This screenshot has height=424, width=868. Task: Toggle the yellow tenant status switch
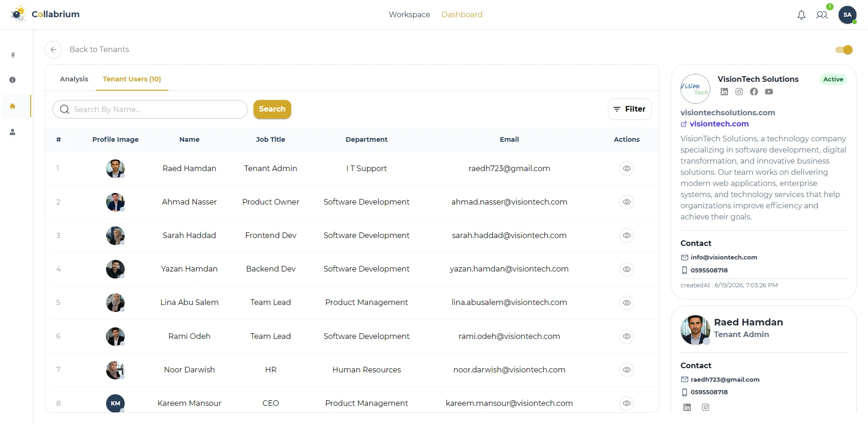pyautogui.click(x=844, y=50)
